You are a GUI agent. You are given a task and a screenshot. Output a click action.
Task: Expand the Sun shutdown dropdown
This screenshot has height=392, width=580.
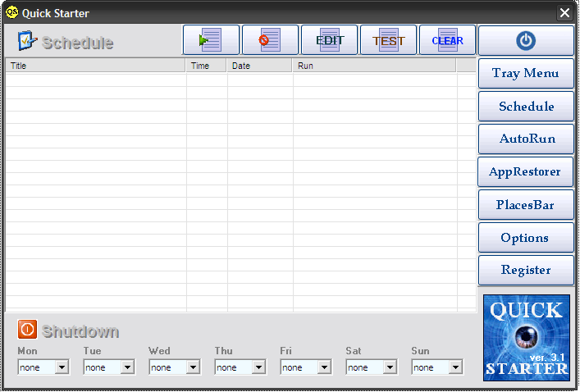[x=456, y=367]
